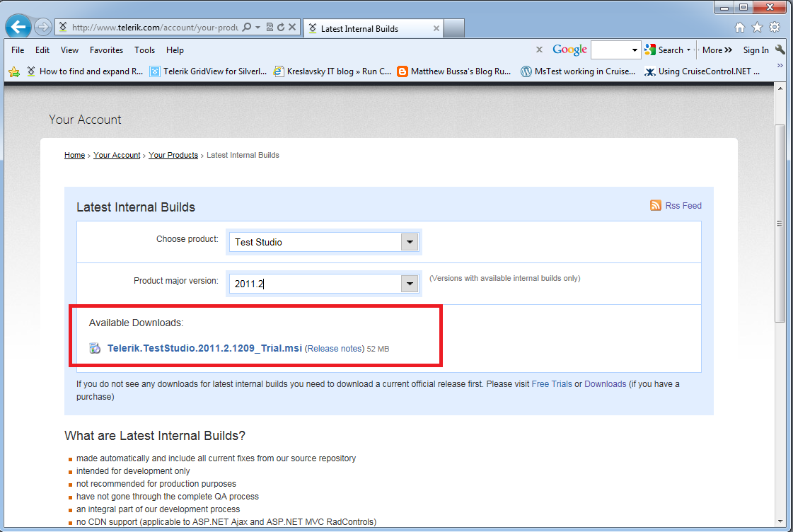This screenshot has height=532, width=793.
Task: Close the Latest Internal Builds tab
Action: 436,29
